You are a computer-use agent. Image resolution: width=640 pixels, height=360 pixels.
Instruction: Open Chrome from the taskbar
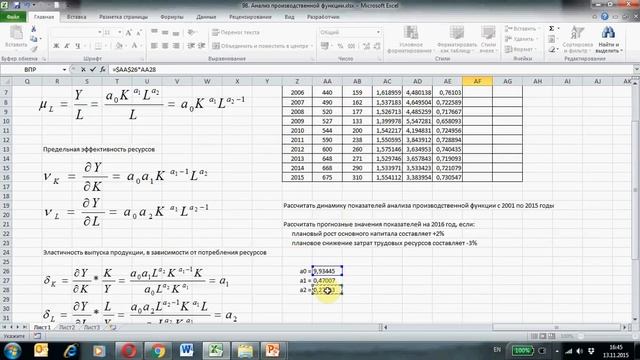(x=157, y=350)
